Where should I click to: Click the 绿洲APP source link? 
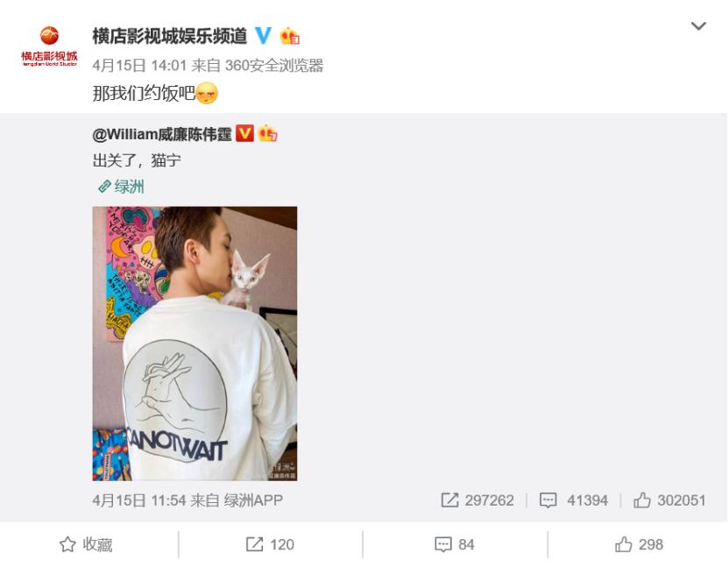pyautogui.click(x=253, y=500)
